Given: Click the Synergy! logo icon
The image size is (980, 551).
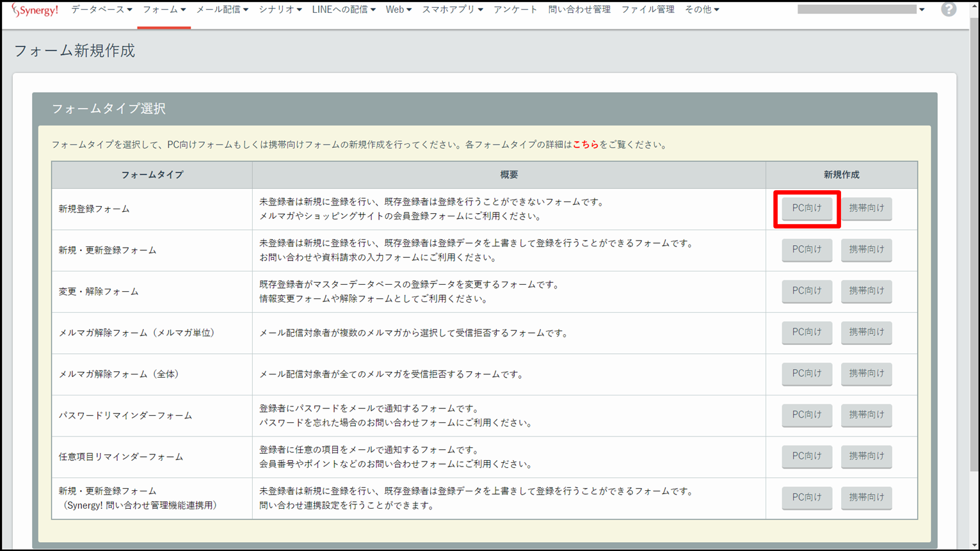Looking at the screenshot, I should coord(35,10).
